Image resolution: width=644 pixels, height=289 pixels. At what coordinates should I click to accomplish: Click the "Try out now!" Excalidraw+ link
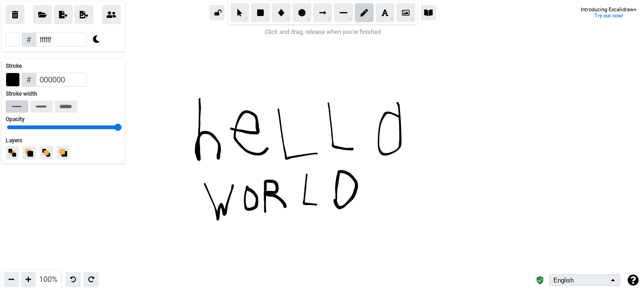click(x=608, y=16)
